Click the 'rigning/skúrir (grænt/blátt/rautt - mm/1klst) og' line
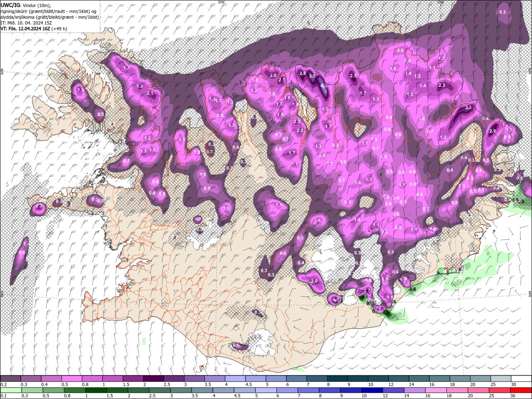 coord(49,11)
